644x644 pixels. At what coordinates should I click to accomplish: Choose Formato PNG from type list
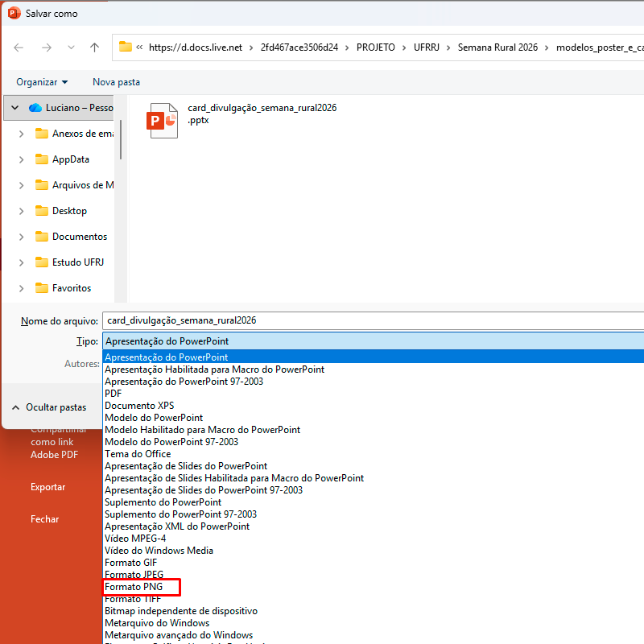click(134, 587)
